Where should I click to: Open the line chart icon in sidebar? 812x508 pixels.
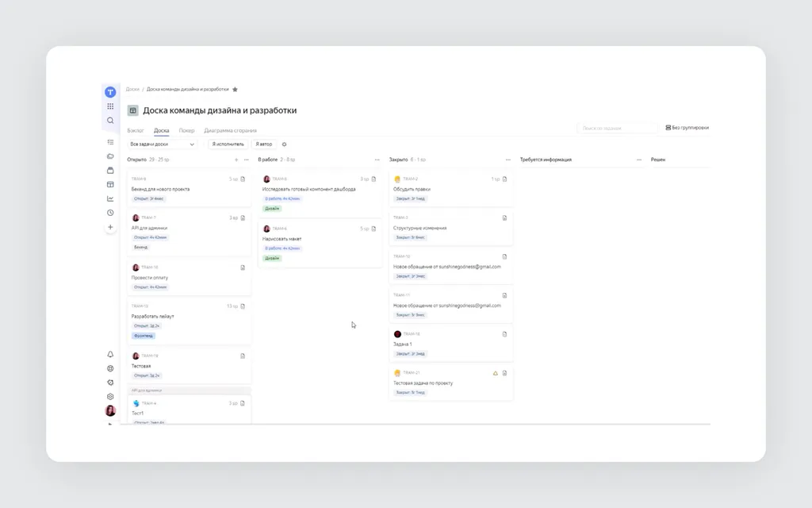pyautogui.click(x=110, y=198)
